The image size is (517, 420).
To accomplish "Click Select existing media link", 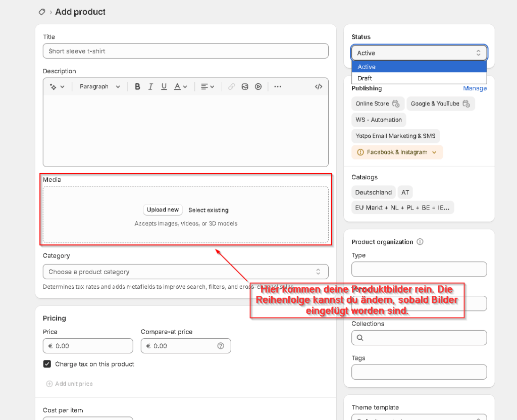I will 209,210.
